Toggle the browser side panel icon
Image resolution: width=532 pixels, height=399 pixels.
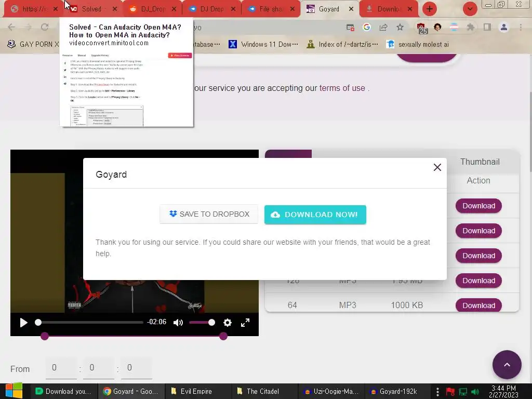487,27
